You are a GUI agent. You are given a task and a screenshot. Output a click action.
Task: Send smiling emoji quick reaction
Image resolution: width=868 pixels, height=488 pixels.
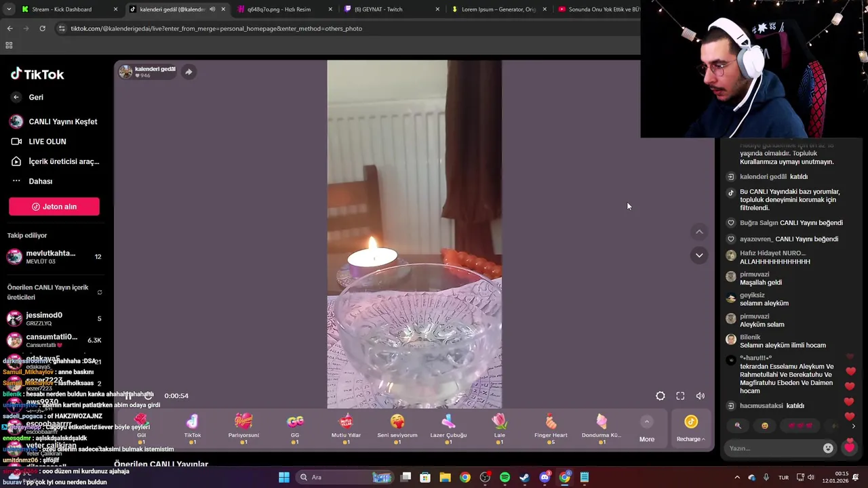(x=765, y=426)
